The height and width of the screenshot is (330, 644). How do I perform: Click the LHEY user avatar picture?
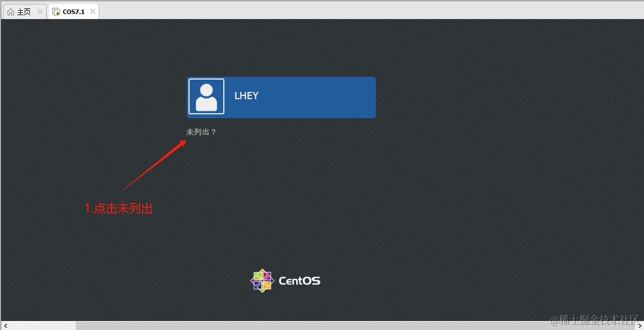click(206, 96)
